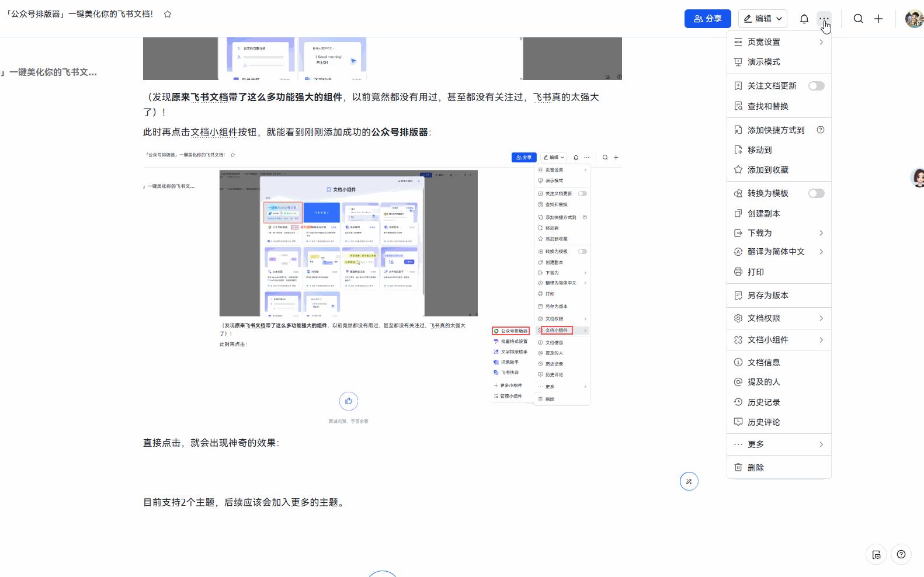Expand the 文档权限 submenu arrow
This screenshot has width=924, height=577.
click(x=821, y=318)
